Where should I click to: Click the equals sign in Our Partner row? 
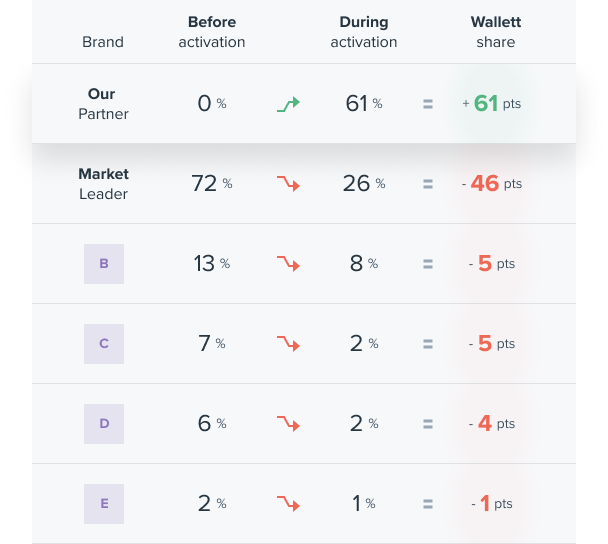coord(428,104)
